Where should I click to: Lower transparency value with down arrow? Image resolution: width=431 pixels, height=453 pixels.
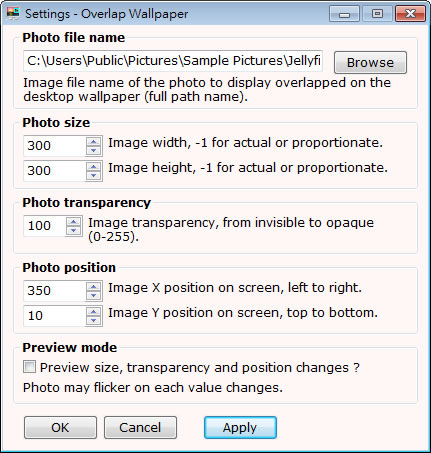(74, 230)
